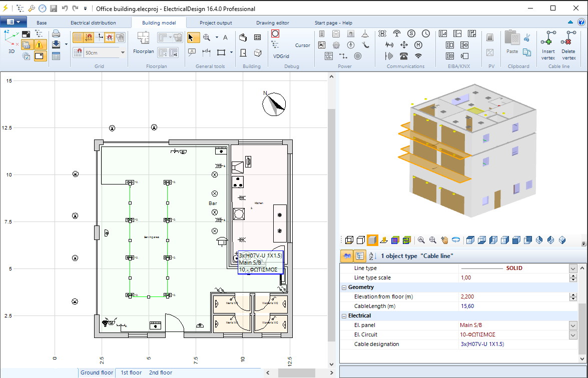Open the El. panel dropdown showing Main S/B
The image size is (588, 378).
click(573, 325)
